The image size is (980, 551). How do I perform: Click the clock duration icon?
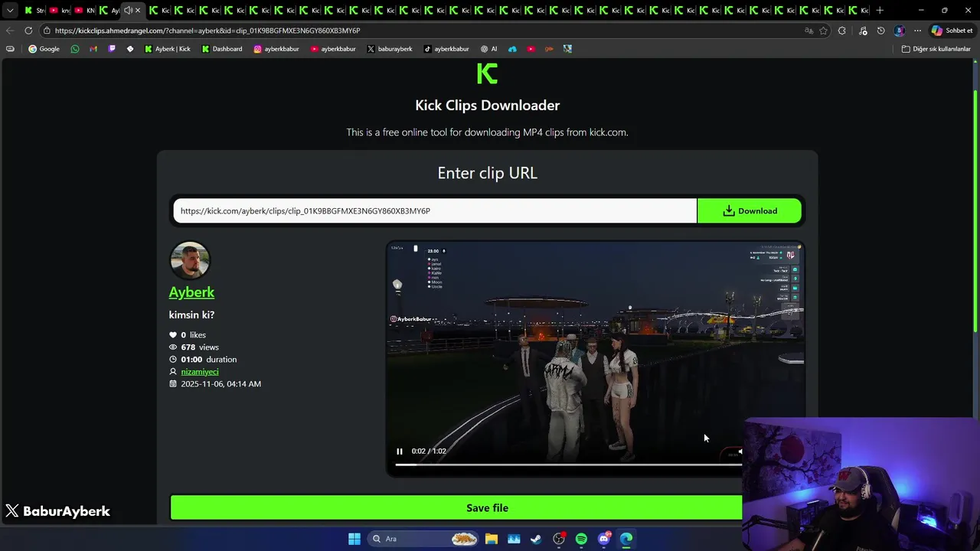pos(173,360)
